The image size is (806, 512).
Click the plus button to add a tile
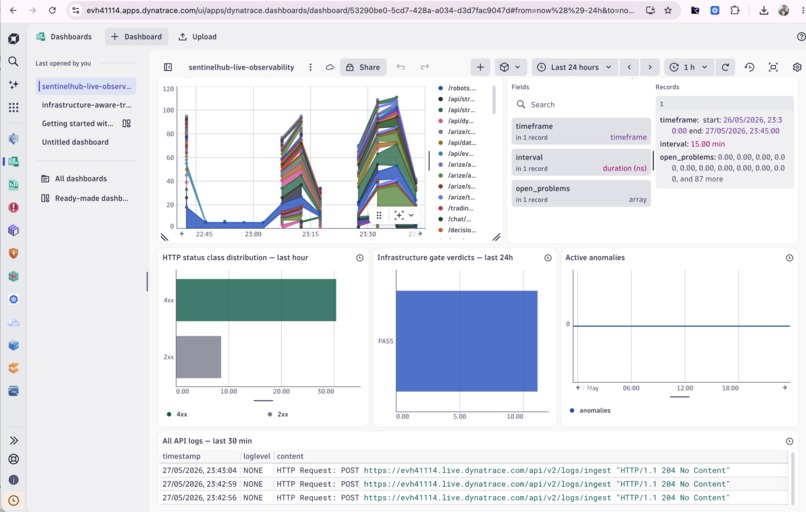[480, 67]
